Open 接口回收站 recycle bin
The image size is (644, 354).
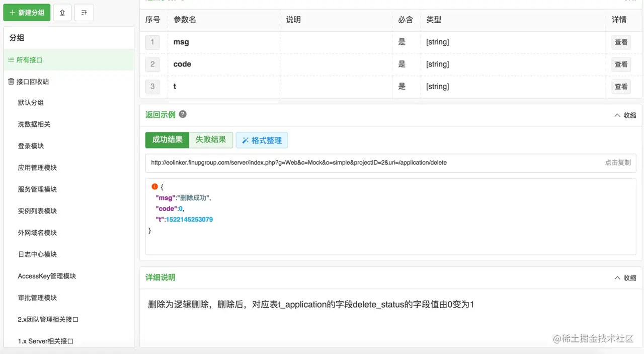click(69, 82)
